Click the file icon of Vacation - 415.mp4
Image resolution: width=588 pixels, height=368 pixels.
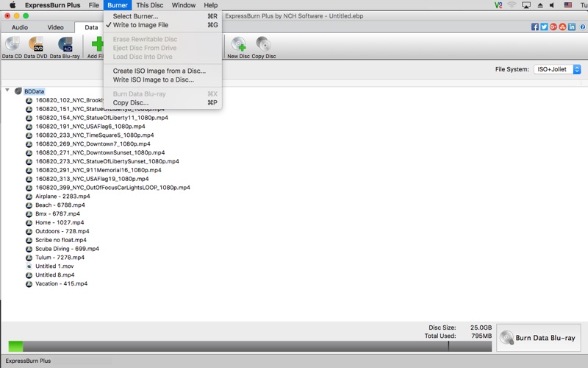click(29, 284)
